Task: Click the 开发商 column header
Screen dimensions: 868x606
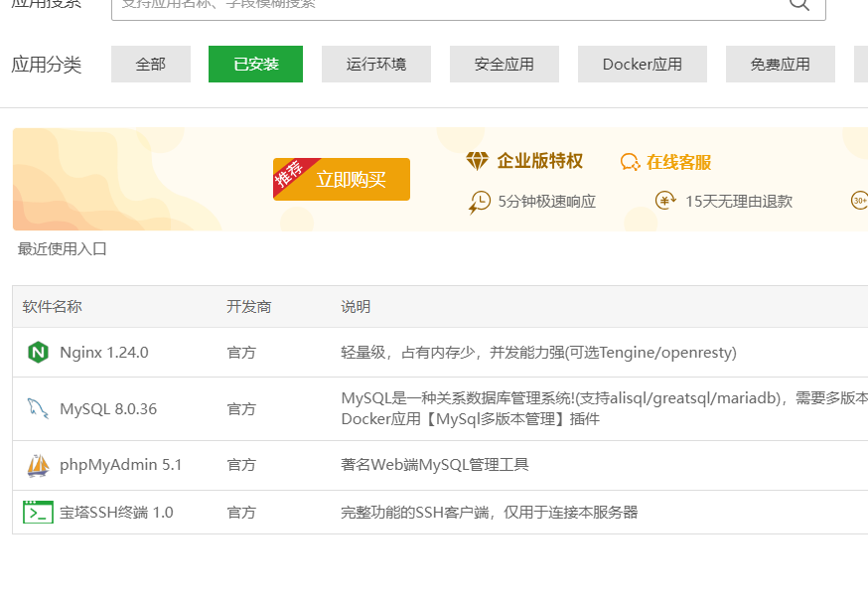Action: (x=248, y=307)
